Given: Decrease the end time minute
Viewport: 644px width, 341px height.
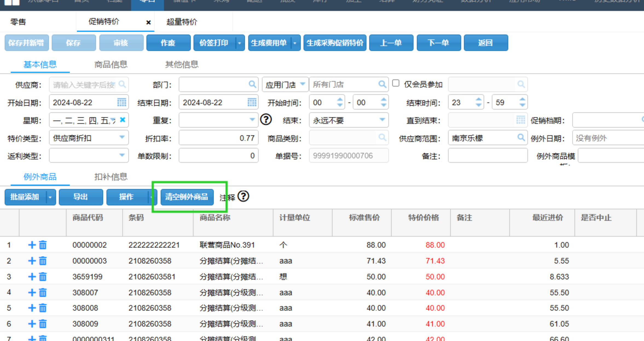Looking at the screenshot, I should (x=522, y=105).
